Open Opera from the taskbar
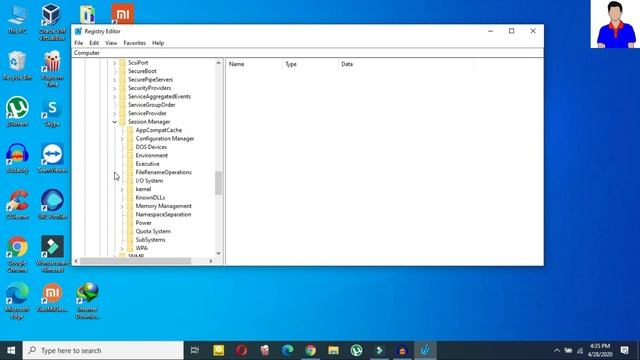640x360 pixels. pyautogui.click(x=241, y=350)
